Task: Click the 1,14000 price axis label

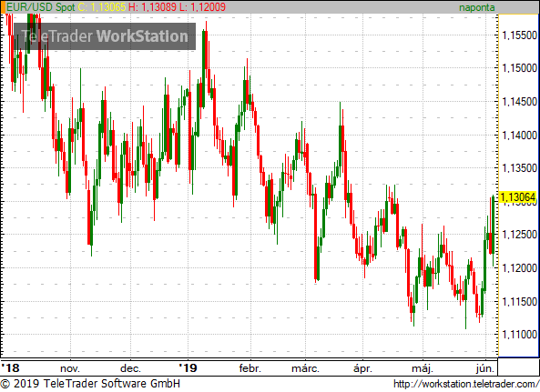Action: pyautogui.click(x=520, y=136)
